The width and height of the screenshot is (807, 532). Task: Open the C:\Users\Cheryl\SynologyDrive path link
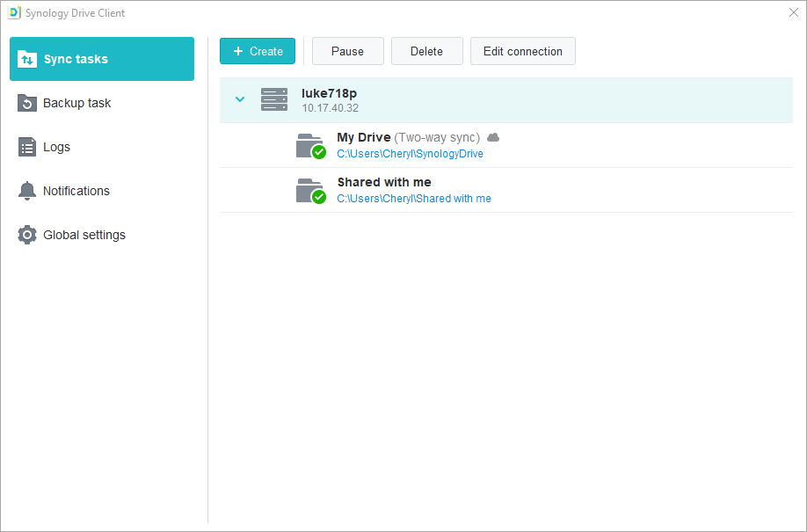point(410,153)
